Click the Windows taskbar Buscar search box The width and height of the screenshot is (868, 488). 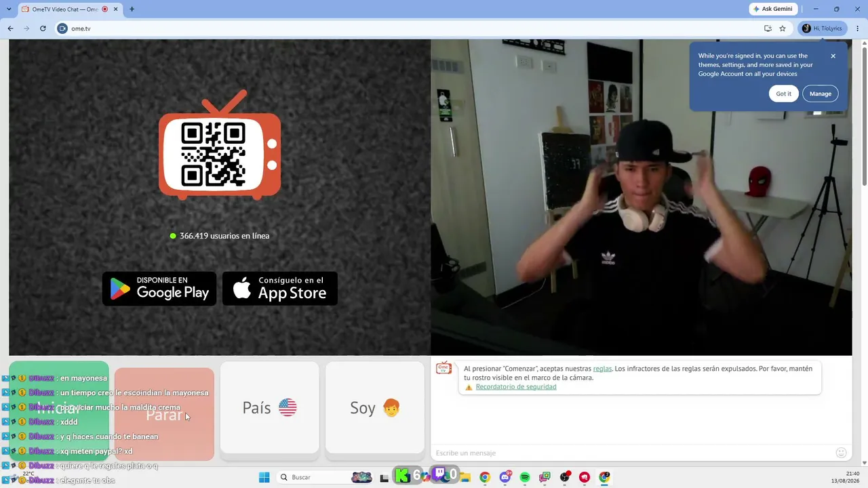(x=325, y=477)
